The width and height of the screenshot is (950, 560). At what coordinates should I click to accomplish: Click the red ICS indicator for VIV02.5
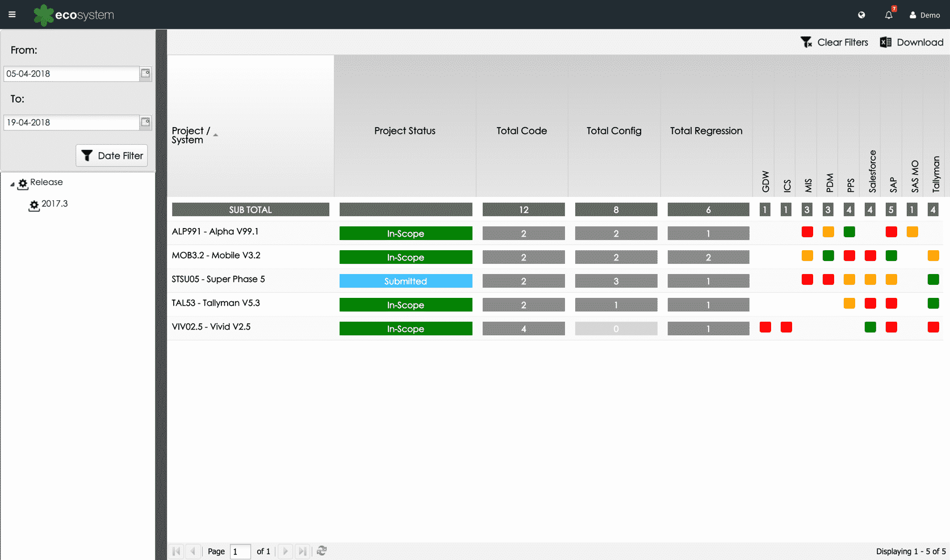click(x=786, y=327)
